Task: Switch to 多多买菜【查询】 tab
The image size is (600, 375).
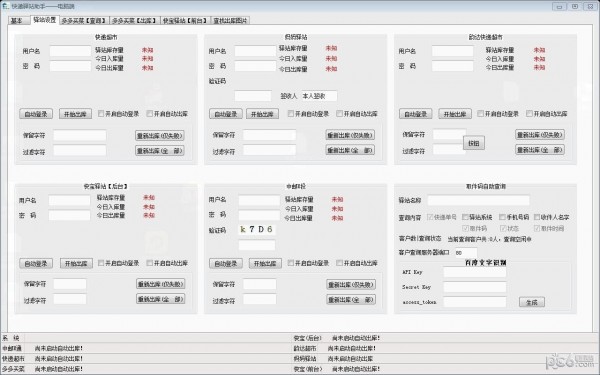Action: tap(84, 21)
